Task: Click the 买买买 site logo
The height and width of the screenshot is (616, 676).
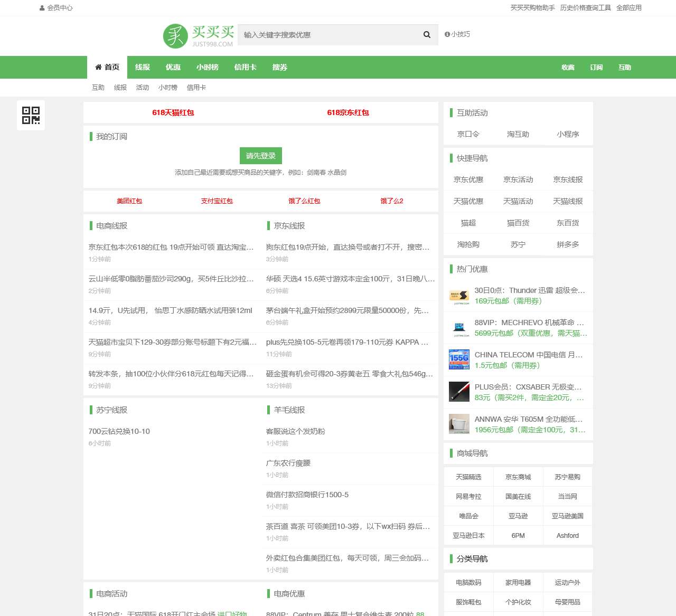Action: coord(198,36)
